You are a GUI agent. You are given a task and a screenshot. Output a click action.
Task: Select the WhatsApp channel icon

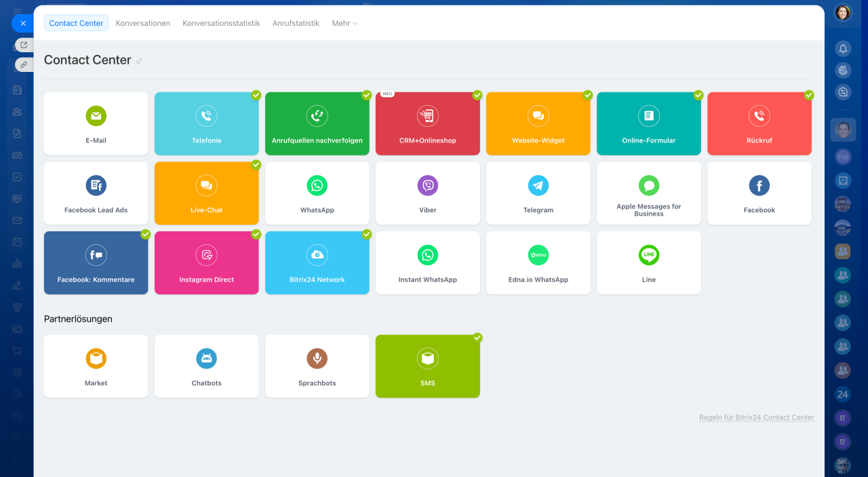coord(317,185)
